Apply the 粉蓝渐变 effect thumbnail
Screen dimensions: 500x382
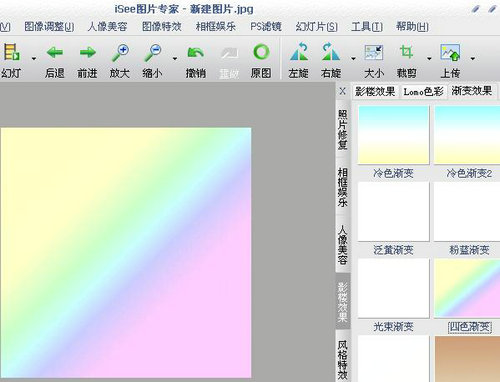tap(467, 211)
